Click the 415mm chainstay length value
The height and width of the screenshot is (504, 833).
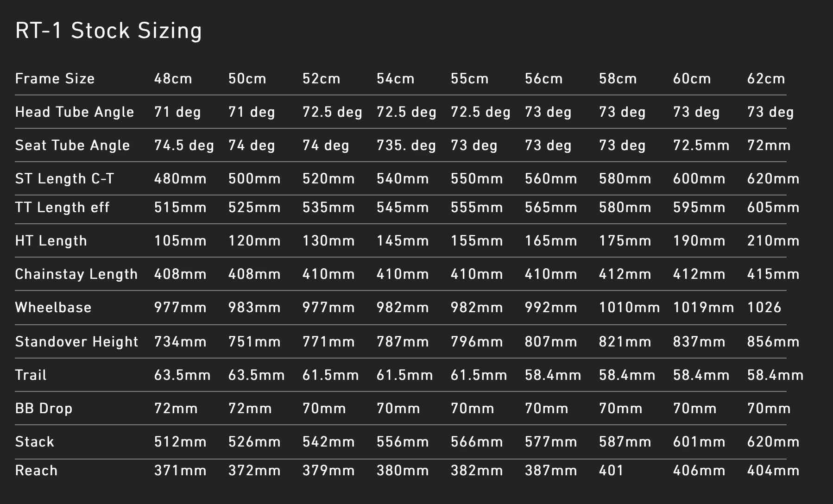pyautogui.click(x=773, y=274)
